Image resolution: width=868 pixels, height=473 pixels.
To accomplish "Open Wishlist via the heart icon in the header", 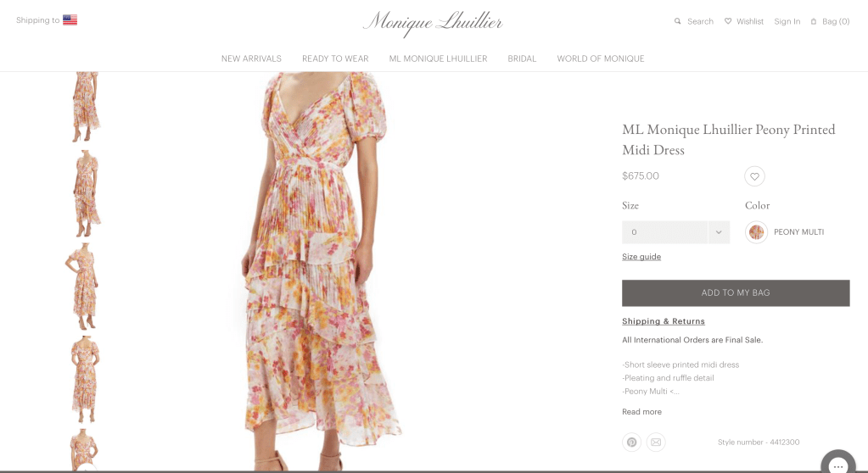I will [728, 21].
